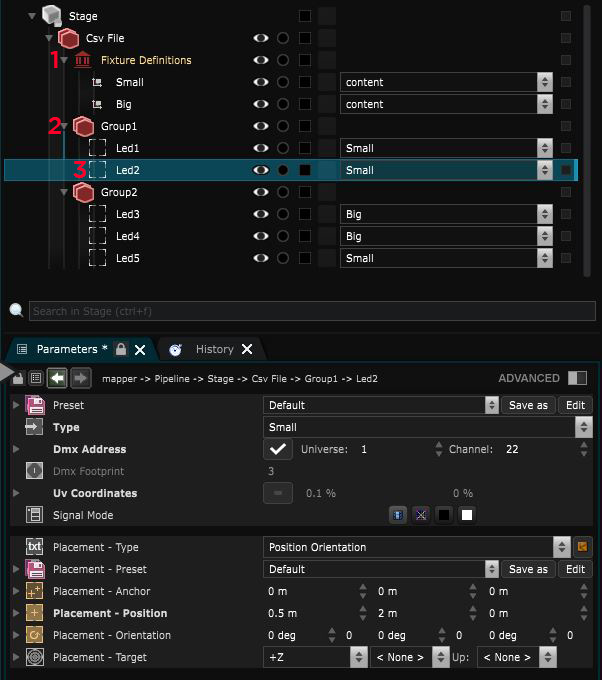Click the Signal Mode white square icon
602x680 pixels.
coord(466,515)
